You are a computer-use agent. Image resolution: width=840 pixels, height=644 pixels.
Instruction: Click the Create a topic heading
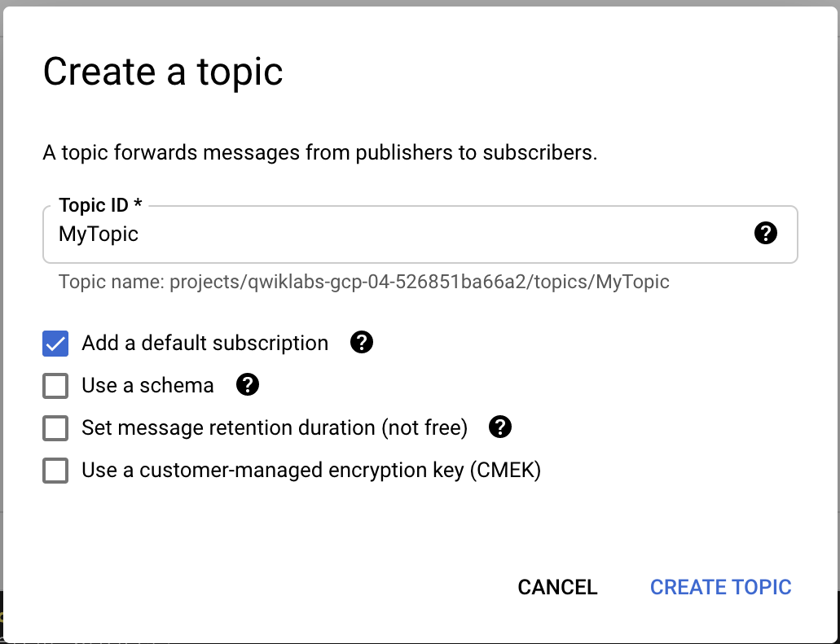(x=163, y=72)
